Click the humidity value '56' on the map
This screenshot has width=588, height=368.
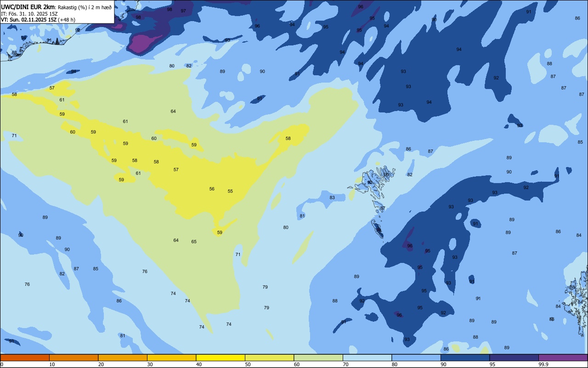[x=212, y=189]
